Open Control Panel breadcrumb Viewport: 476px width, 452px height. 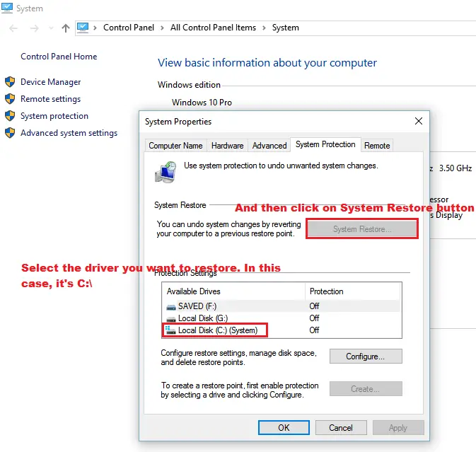tap(129, 28)
